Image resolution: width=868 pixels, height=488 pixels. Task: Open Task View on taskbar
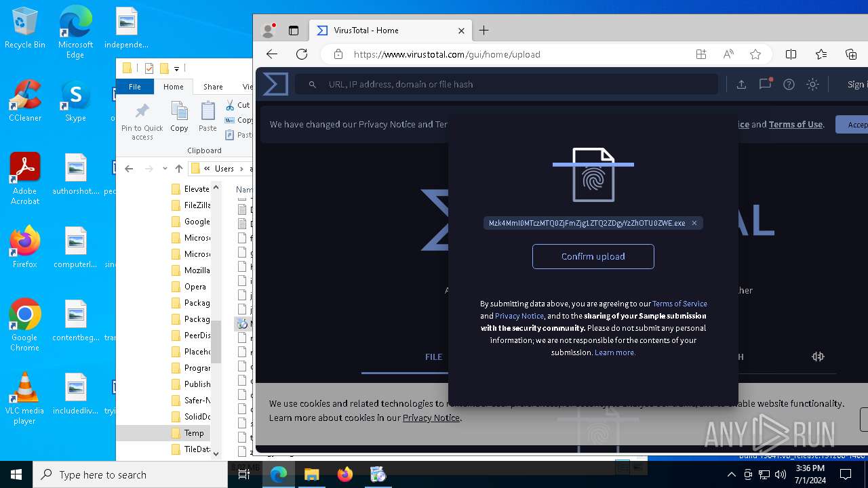(x=243, y=474)
